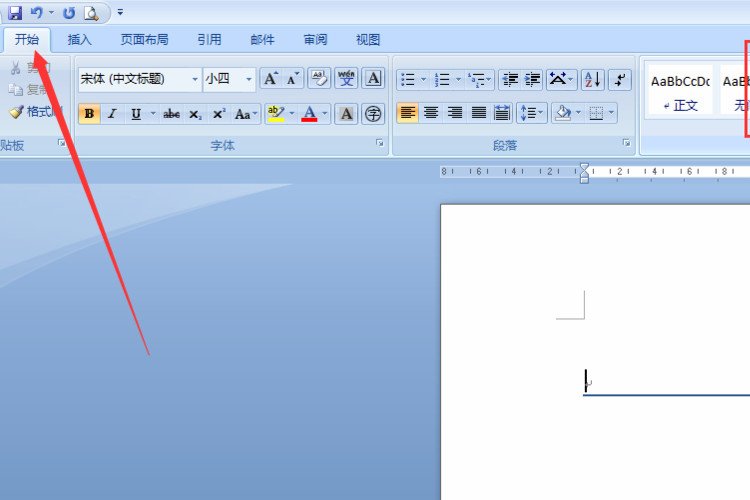
Task: Apply paragraph shading fill
Action: pos(562,113)
